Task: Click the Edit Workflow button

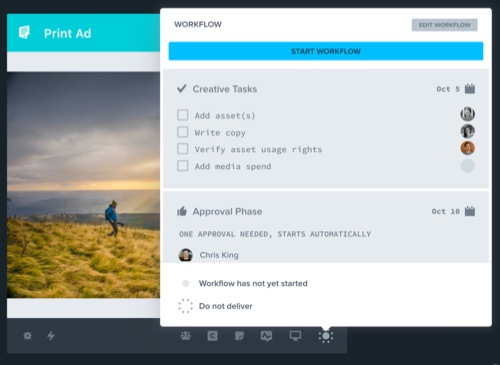Action: (x=444, y=25)
